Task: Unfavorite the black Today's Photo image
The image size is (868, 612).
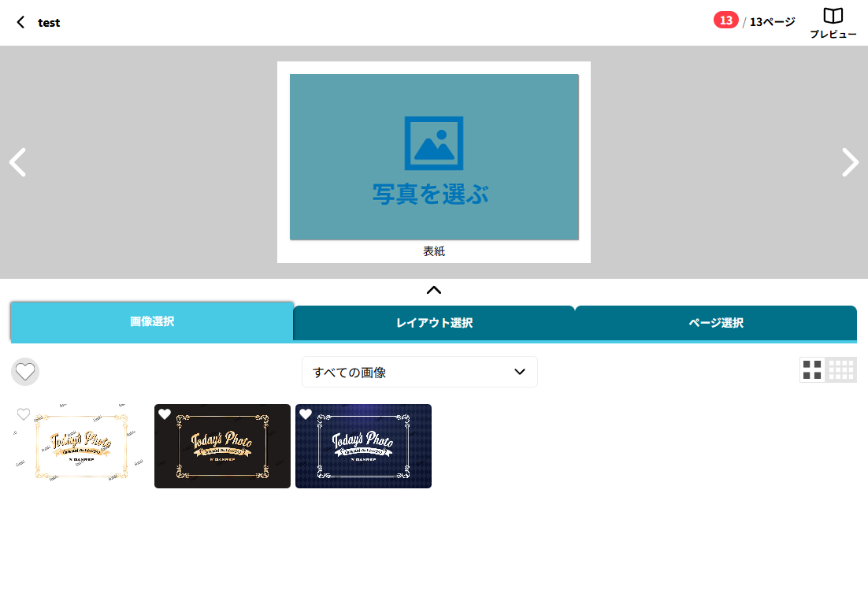Action: (165, 414)
